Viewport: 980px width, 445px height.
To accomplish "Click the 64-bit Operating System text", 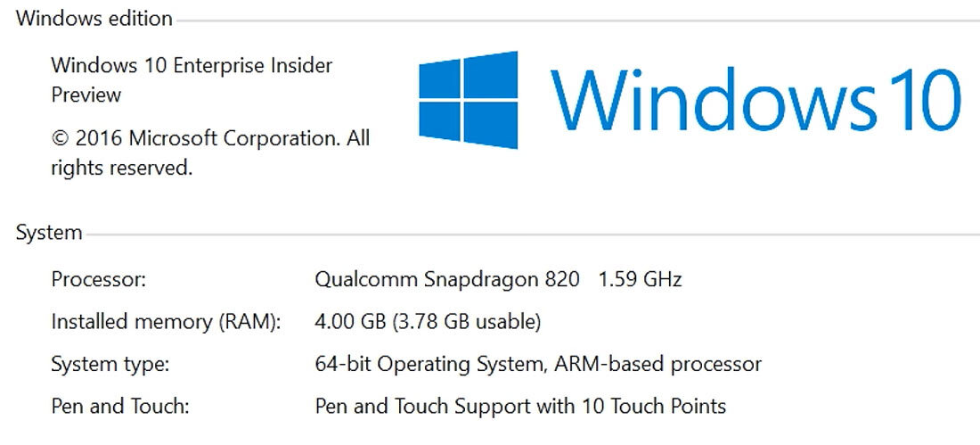I will click(x=430, y=364).
